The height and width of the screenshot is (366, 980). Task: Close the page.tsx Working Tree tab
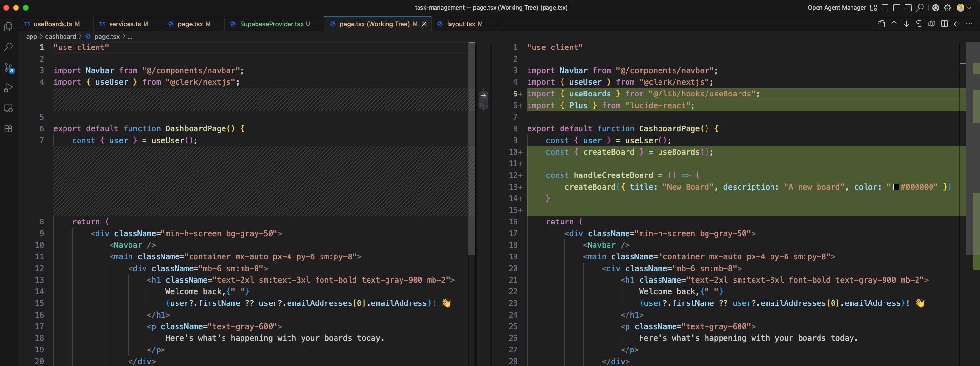(x=424, y=24)
